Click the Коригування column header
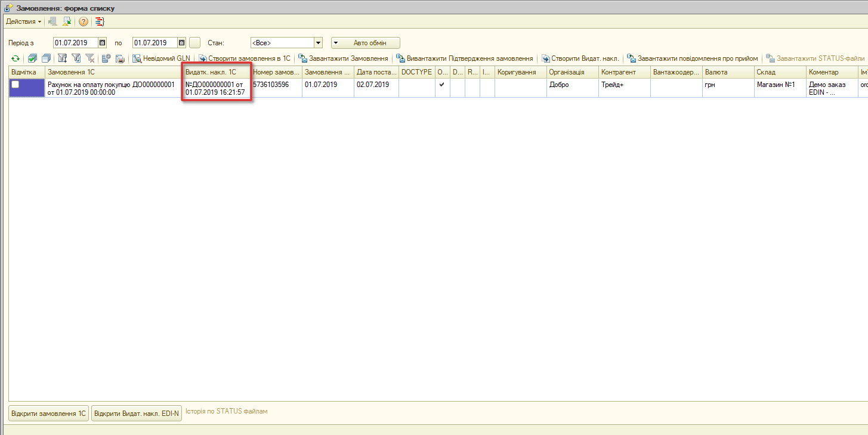The width and height of the screenshot is (868, 435). click(521, 72)
